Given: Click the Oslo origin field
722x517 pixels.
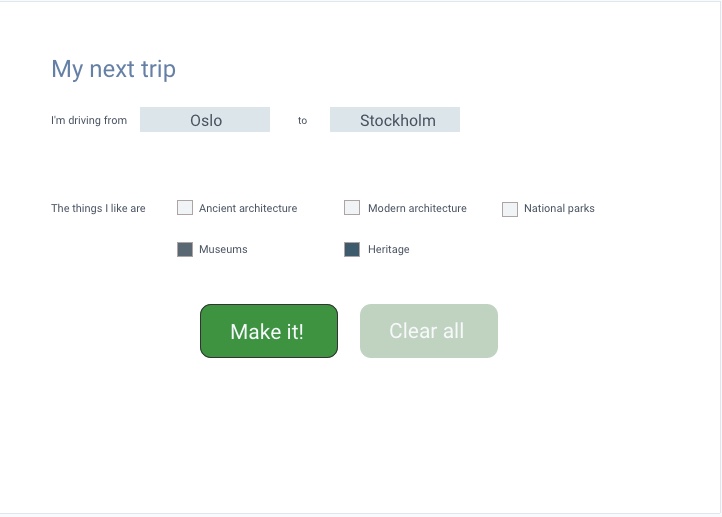Looking at the screenshot, I should 205,120.
